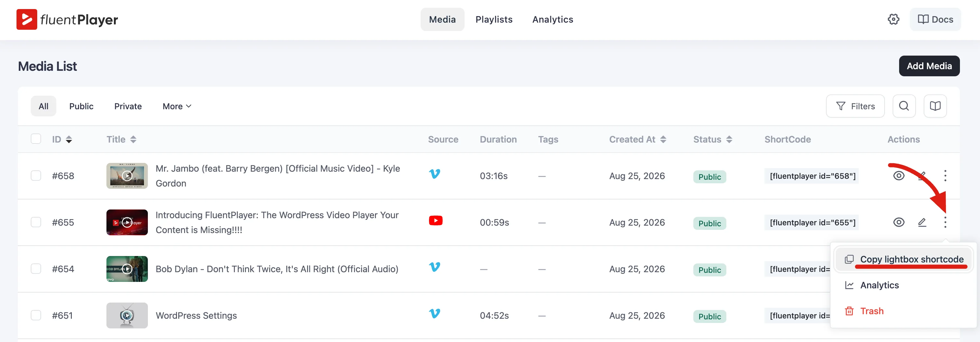This screenshot has width=980, height=342.
Task: Click the fluentPlayer logo
Action: 67,19
